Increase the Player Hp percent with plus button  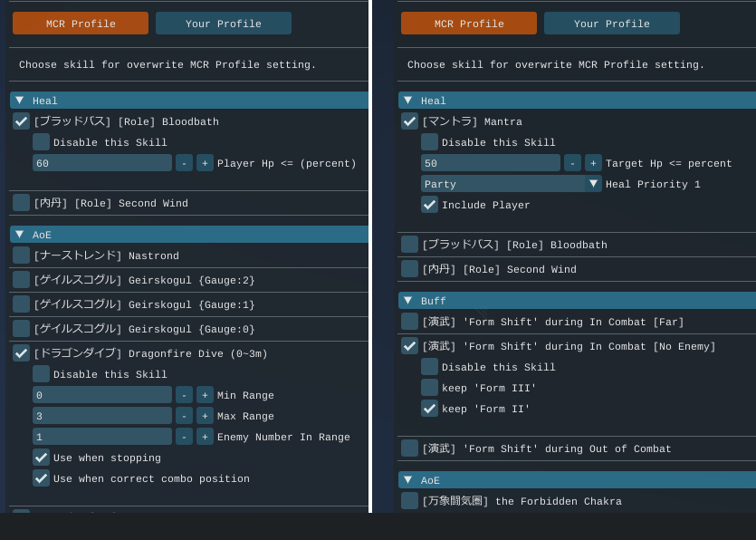click(205, 163)
